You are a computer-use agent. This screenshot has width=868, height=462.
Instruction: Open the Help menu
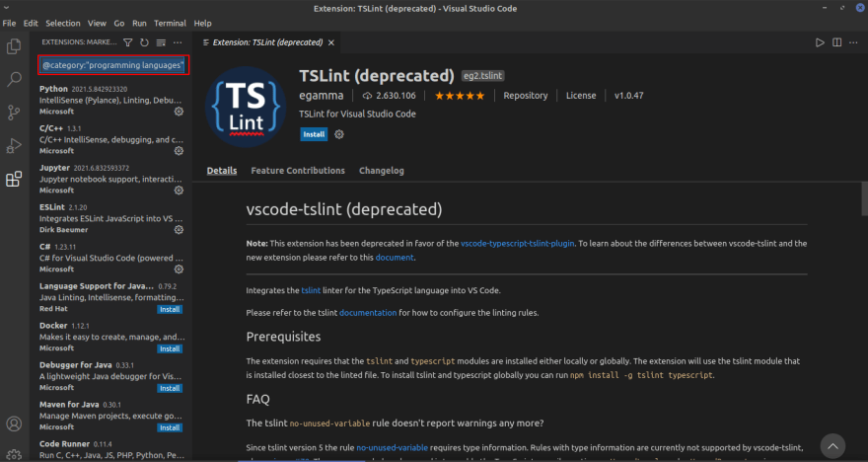pos(202,24)
